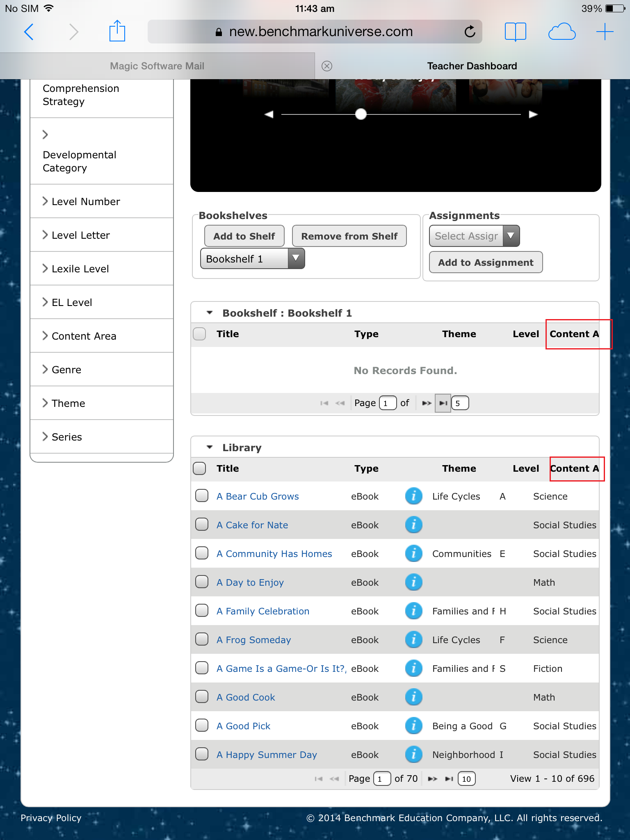Click info icon for A Frog Someday
Image resolution: width=630 pixels, height=840 pixels.
click(x=414, y=640)
